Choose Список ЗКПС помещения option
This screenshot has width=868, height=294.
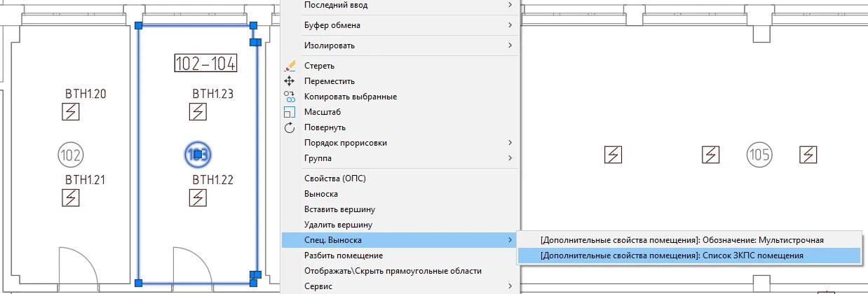click(672, 255)
